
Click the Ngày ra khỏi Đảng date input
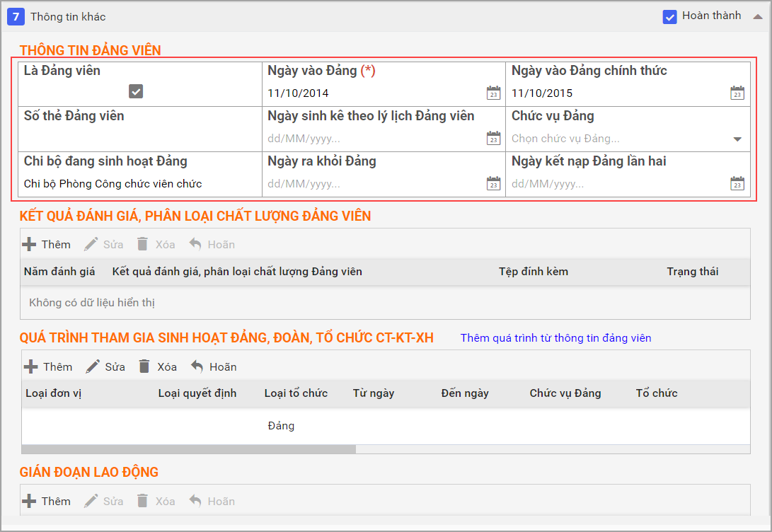point(375,184)
